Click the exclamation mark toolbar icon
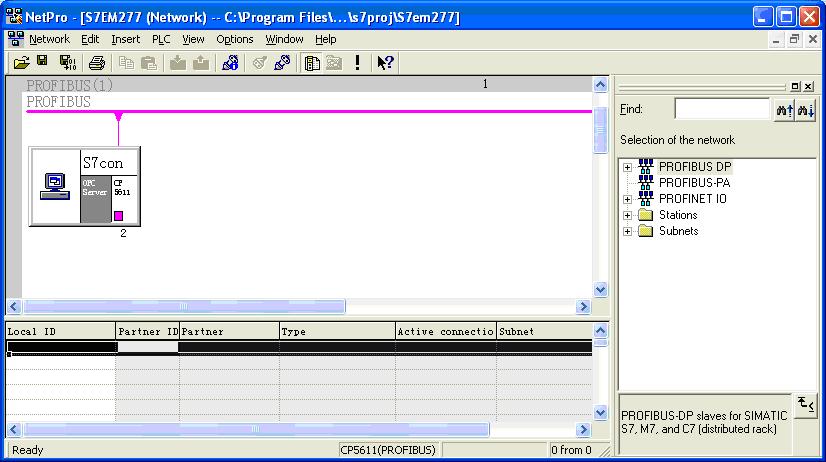The height and width of the screenshot is (462, 826). pyautogui.click(x=358, y=63)
